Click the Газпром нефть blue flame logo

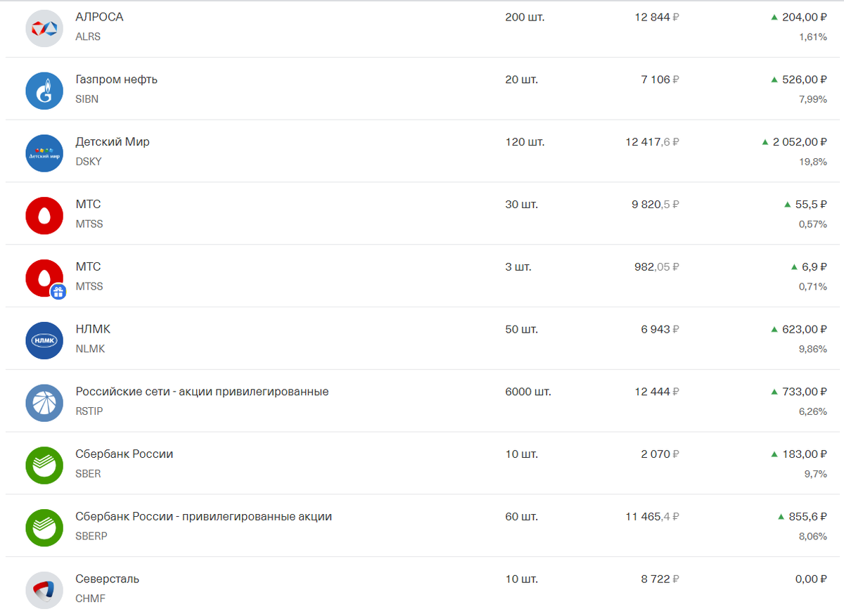pos(44,91)
